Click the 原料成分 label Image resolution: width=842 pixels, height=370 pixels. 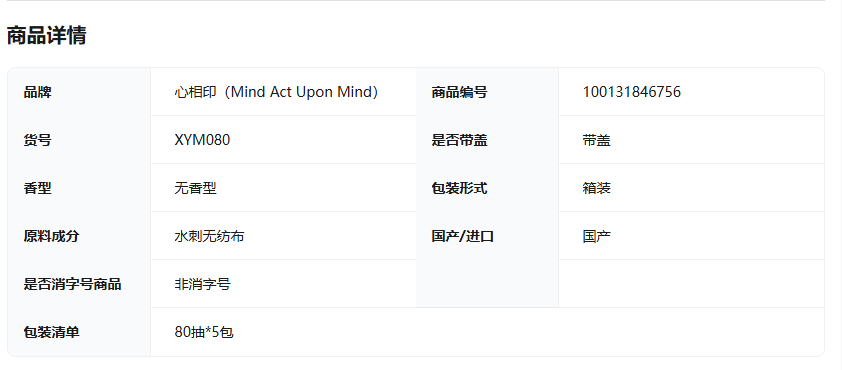[x=51, y=236]
